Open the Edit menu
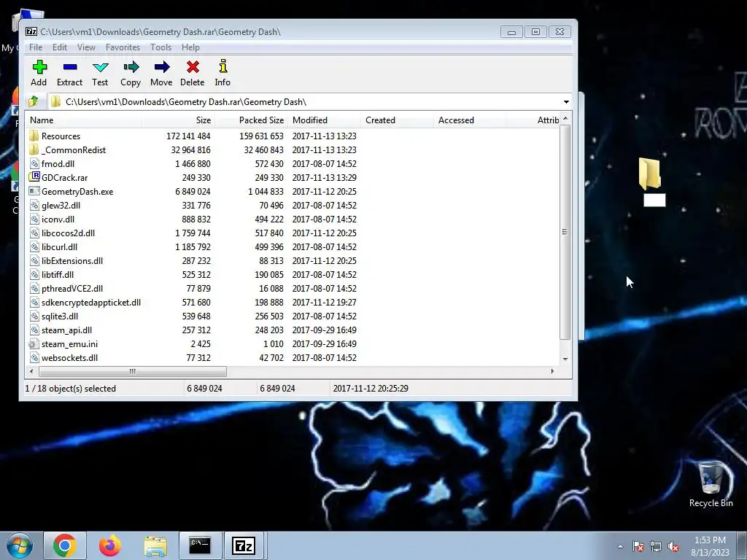Viewport: 747px width, 560px height. [60, 47]
